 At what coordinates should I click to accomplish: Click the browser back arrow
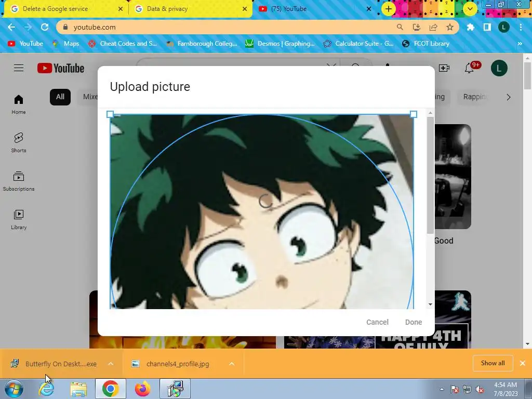(11, 27)
